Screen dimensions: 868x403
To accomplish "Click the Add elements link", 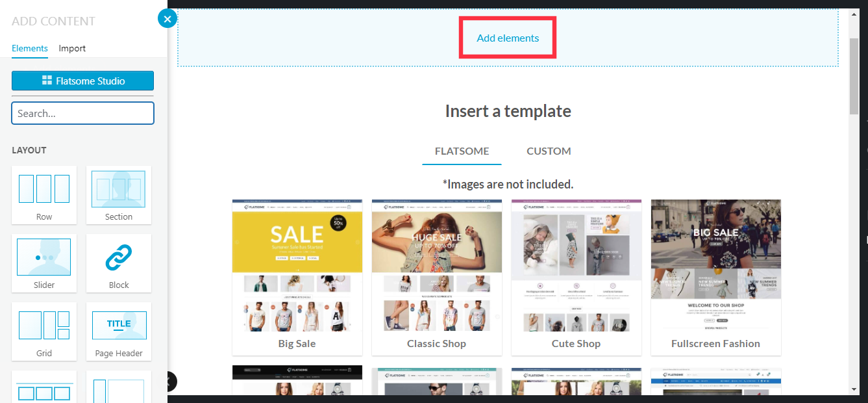I will [508, 38].
